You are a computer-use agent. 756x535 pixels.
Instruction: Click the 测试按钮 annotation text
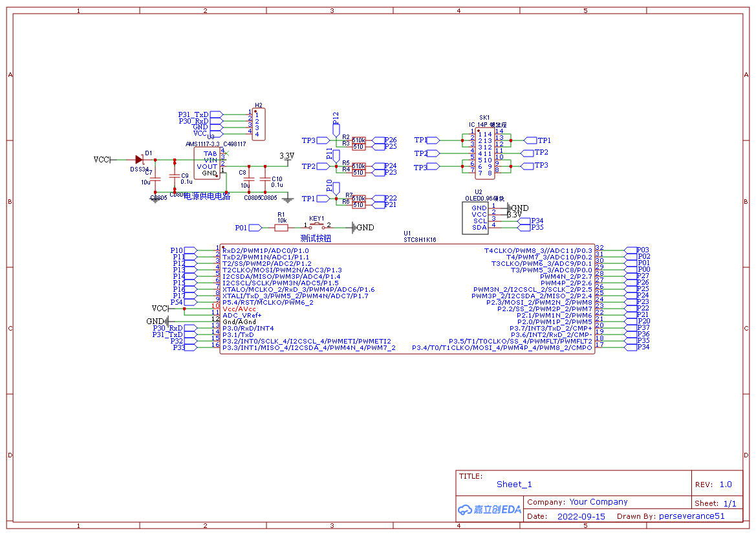click(x=316, y=238)
